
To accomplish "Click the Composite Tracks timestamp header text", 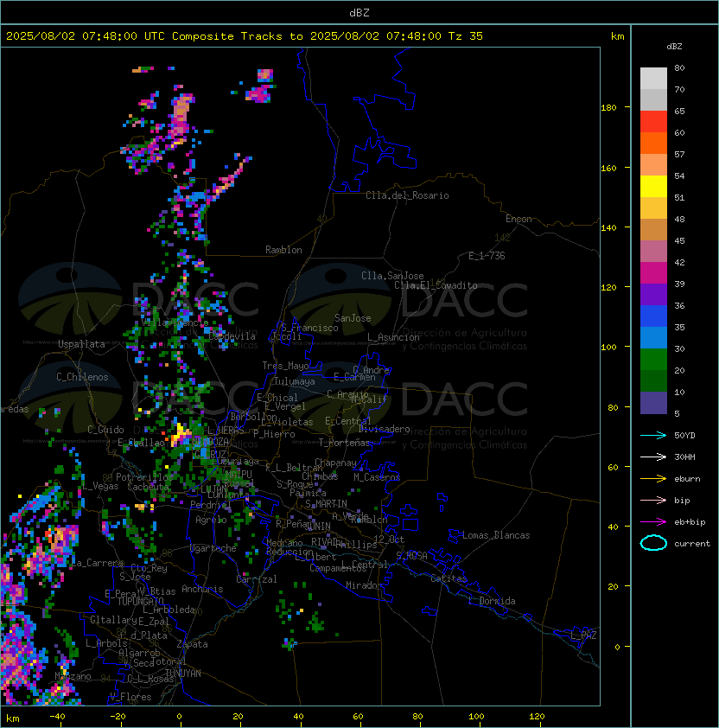I will [245, 36].
